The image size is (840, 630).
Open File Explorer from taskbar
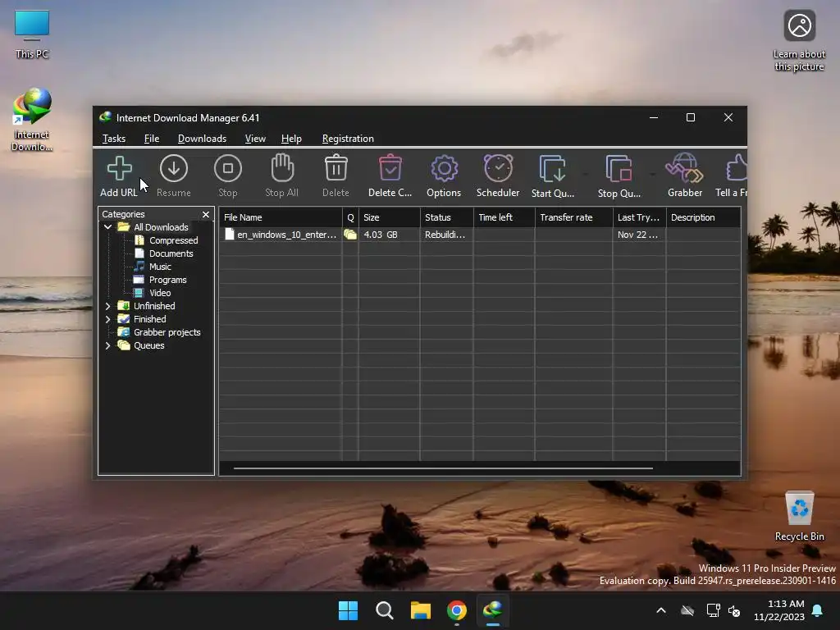click(421, 610)
